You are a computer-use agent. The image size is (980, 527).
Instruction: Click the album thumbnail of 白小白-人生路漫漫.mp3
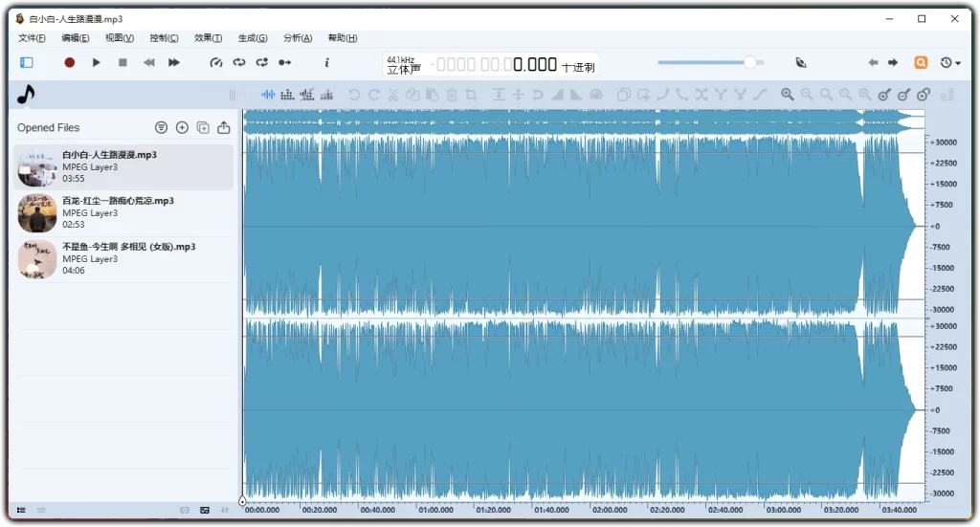37,166
